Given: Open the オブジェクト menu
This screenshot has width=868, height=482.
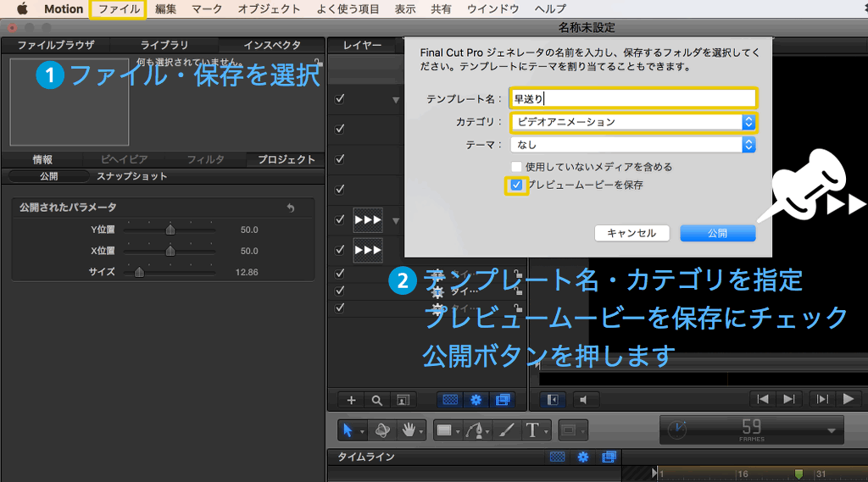Looking at the screenshot, I should coord(269,8).
